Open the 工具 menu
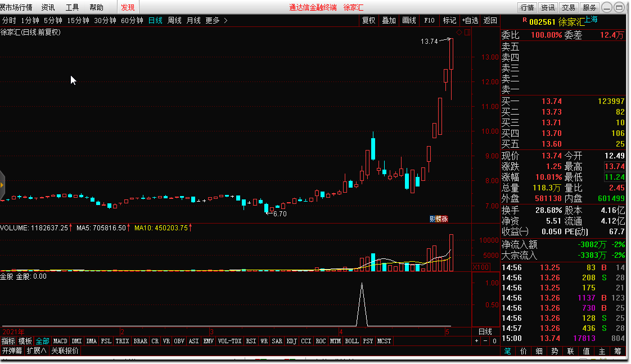Screen dimensions: 631x364 [72, 8]
